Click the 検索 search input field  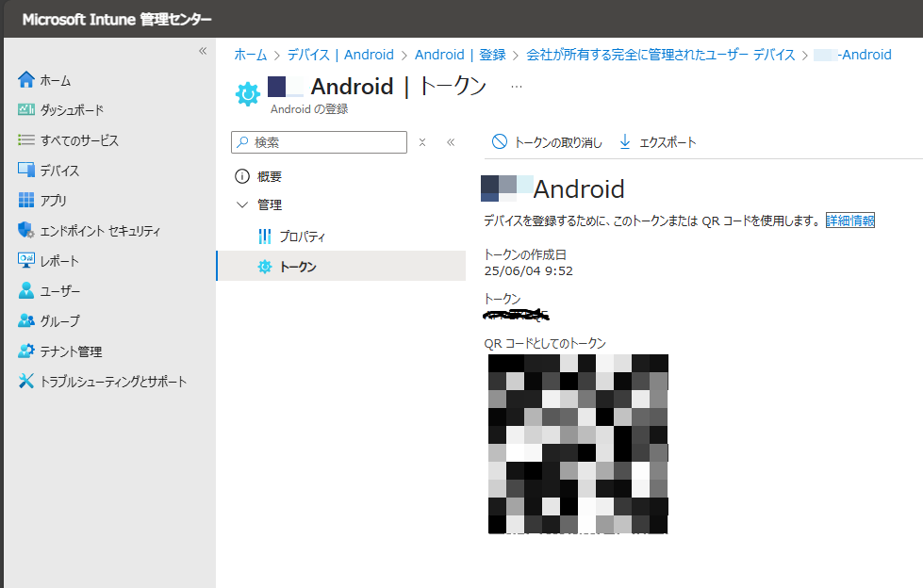319,142
